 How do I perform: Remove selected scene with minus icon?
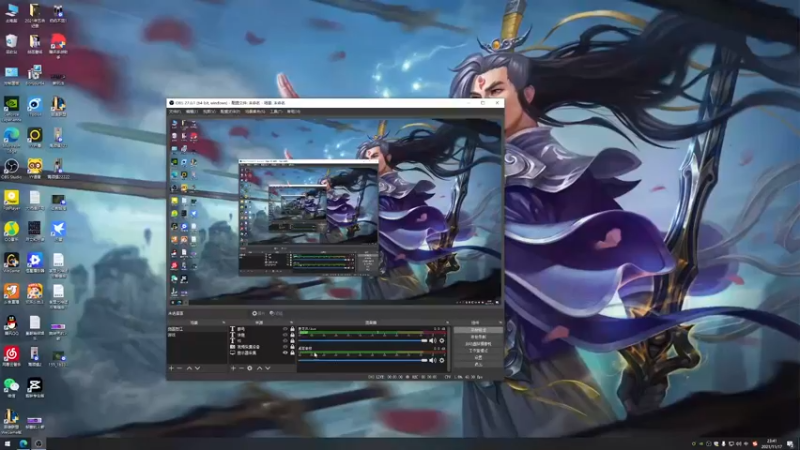click(179, 368)
